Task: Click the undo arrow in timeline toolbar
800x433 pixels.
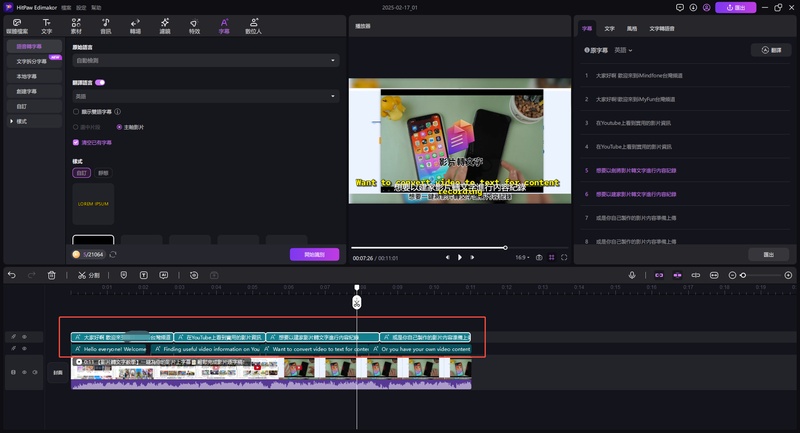Action: point(12,275)
